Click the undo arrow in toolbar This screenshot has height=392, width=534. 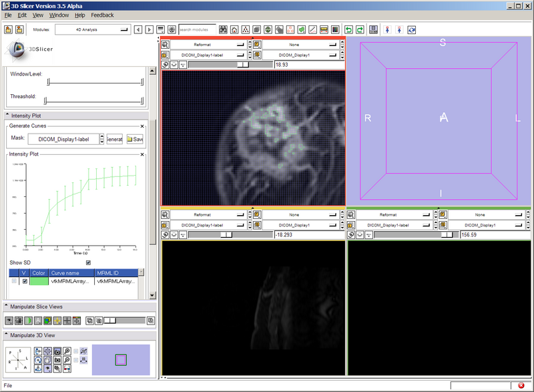pyautogui.click(x=348, y=29)
